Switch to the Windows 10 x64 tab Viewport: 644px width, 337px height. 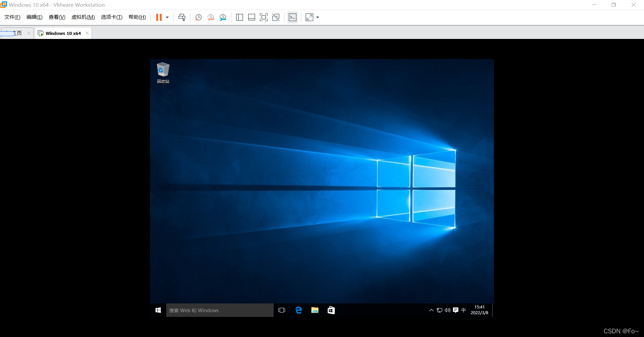[63, 33]
